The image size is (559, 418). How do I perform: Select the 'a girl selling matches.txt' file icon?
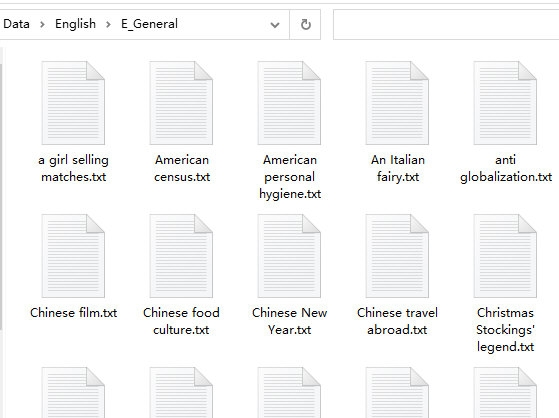click(73, 103)
